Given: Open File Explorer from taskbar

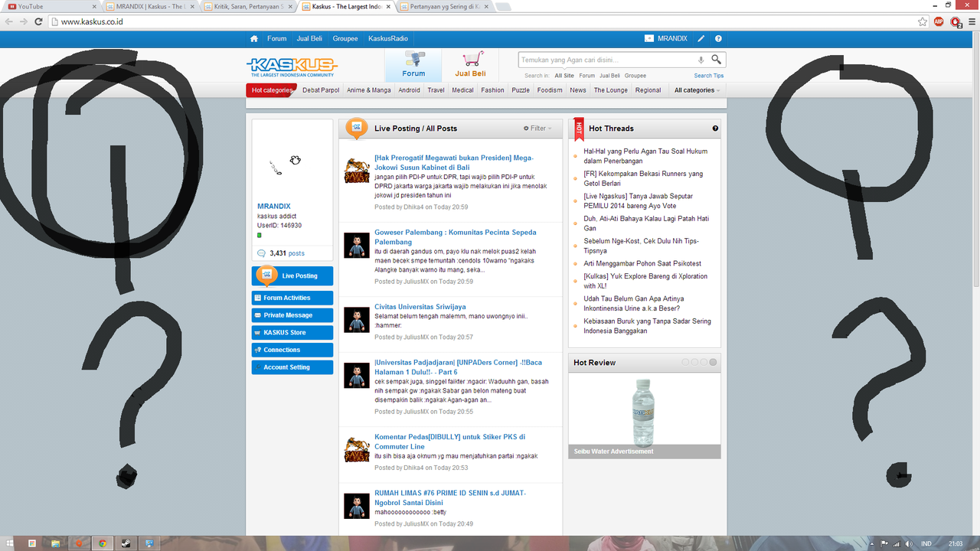Looking at the screenshot, I should pyautogui.click(x=55, y=543).
